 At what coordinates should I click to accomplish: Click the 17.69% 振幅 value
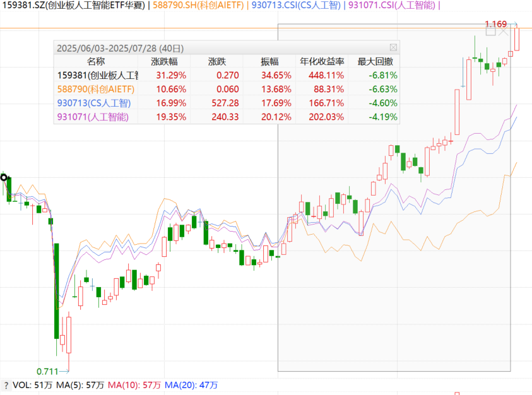point(276,103)
